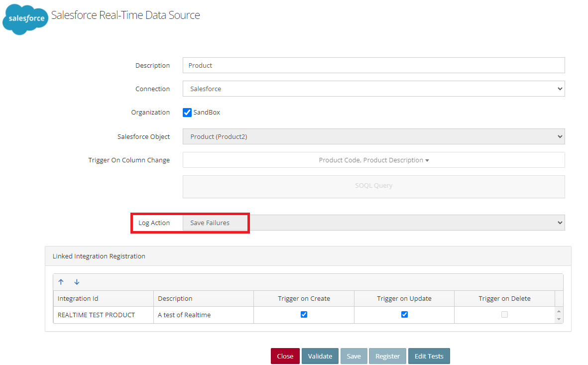588x365 pixels.
Task: Expand the Trigger On Column Change selector
Action: click(x=373, y=160)
